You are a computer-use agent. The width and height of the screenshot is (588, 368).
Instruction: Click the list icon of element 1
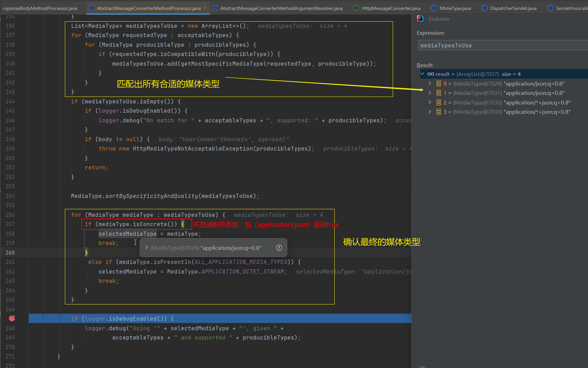point(438,93)
